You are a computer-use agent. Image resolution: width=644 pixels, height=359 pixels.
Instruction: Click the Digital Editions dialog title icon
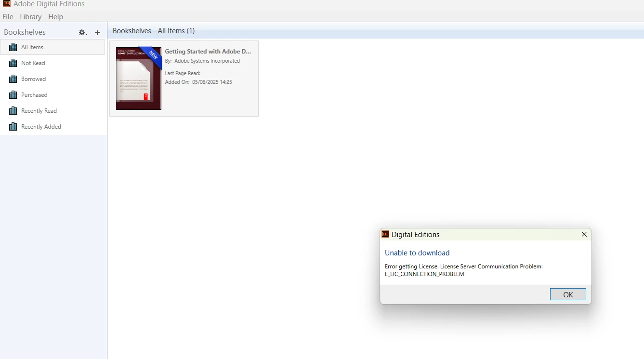[x=385, y=234]
